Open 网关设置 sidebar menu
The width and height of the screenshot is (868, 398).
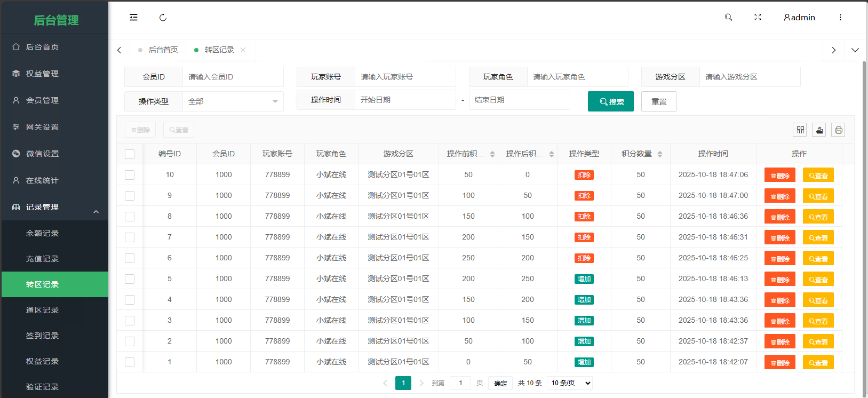click(54, 127)
